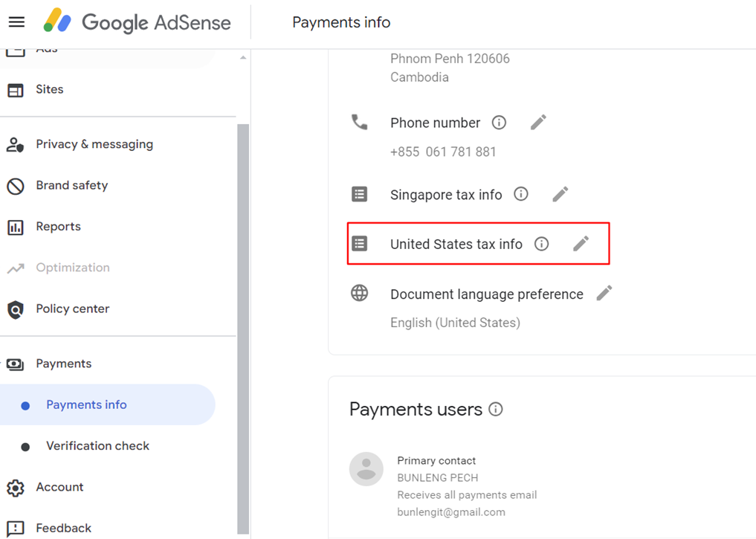Click Document language preference label
Screen dimensions: 756x539
pyautogui.click(x=486, y=294)
